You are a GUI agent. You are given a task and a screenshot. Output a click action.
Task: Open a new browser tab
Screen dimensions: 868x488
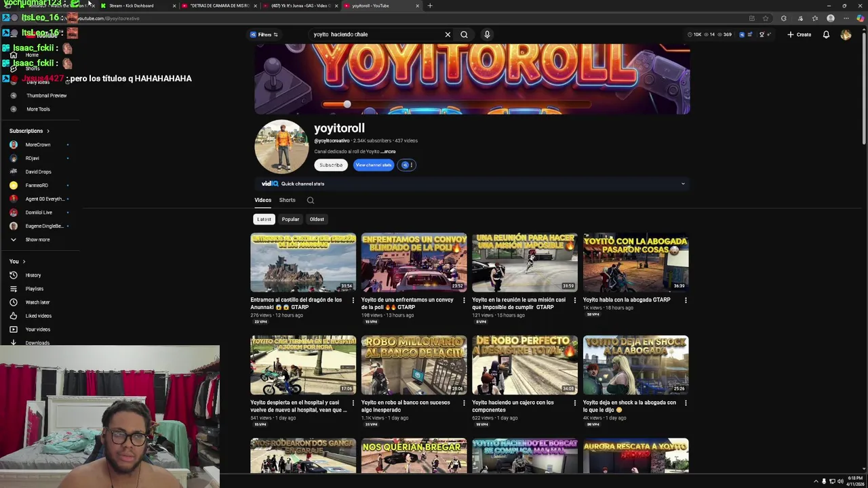pyautogui.click(x=429, y=5)
